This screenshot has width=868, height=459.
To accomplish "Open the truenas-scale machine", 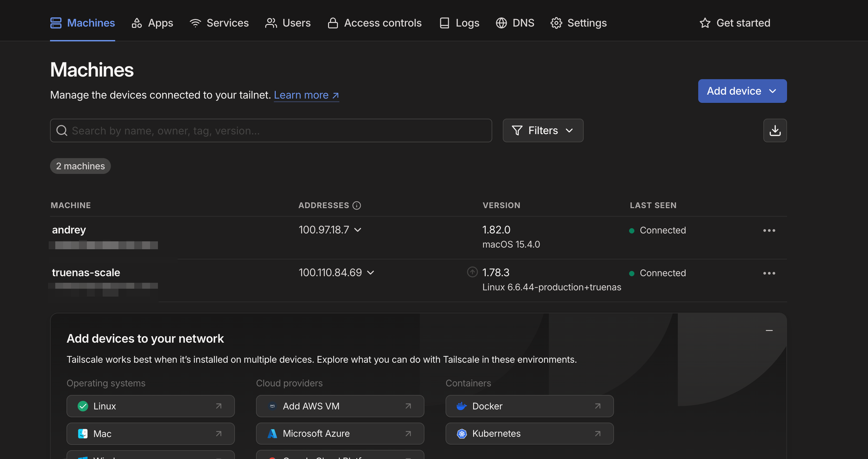I will click(x=86, y=273).
